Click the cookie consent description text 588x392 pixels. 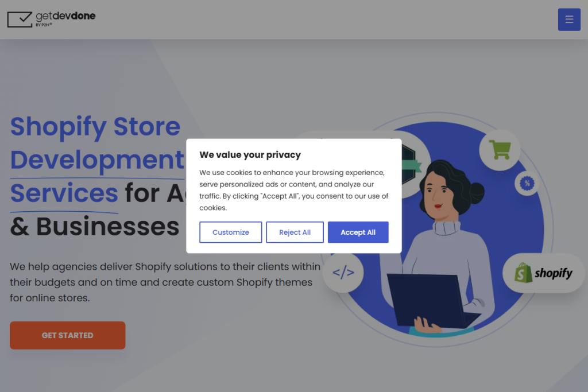[x=293, y=190]
